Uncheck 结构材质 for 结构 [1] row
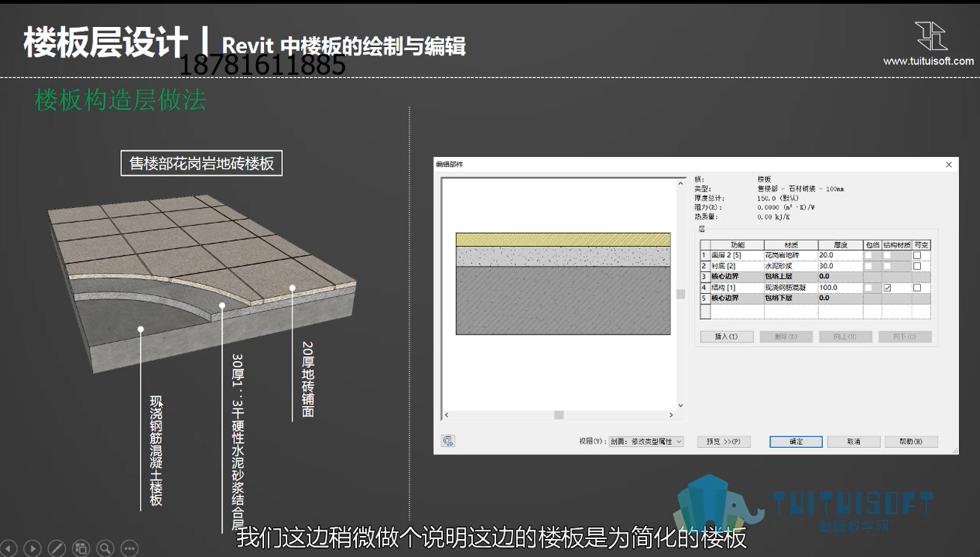The width and height of the screenshot is (980, 557). 887,288
